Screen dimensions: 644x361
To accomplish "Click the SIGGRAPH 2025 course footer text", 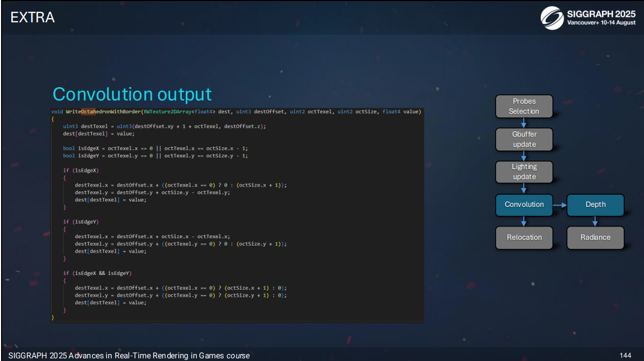I will click(x=129, y=355).
